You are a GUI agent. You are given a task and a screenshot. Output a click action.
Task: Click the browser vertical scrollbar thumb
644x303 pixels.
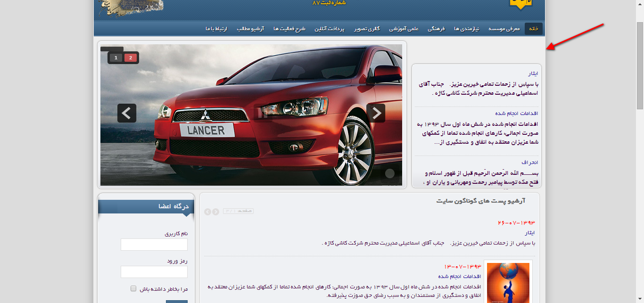click(x=640, y=65)
